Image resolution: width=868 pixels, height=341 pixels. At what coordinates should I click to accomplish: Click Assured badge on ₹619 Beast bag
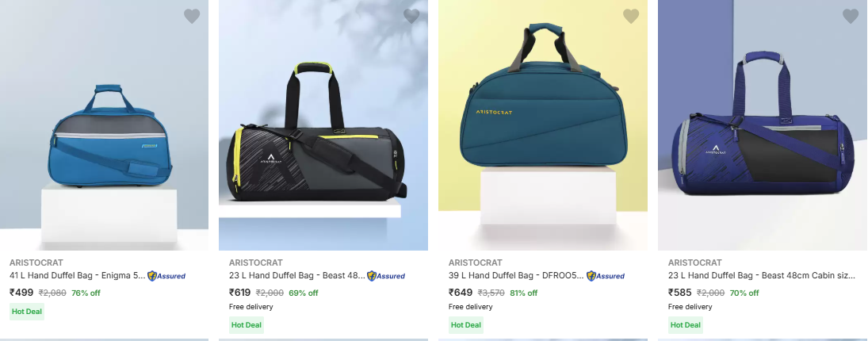[x=386, y=276]
